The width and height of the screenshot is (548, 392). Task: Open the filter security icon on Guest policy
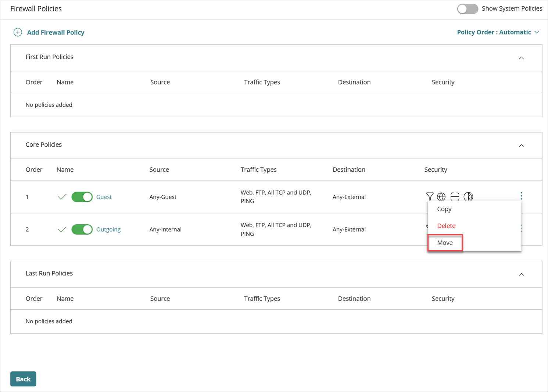click(430, 197)
